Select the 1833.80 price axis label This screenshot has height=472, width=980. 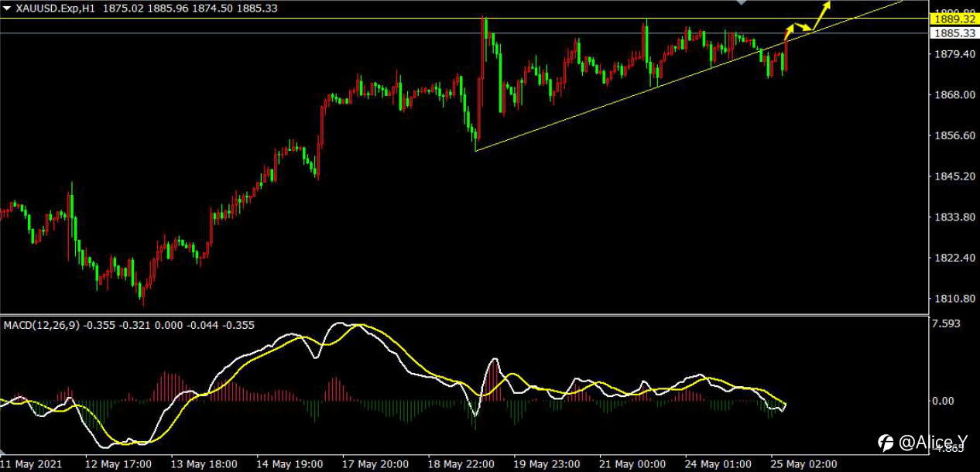click(954, 217)
